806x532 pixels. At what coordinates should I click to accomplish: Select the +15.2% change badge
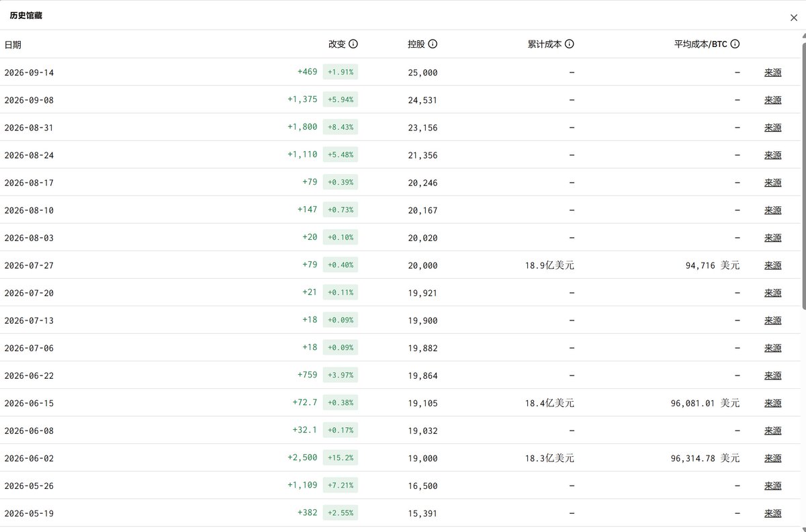tap(341, 458)
